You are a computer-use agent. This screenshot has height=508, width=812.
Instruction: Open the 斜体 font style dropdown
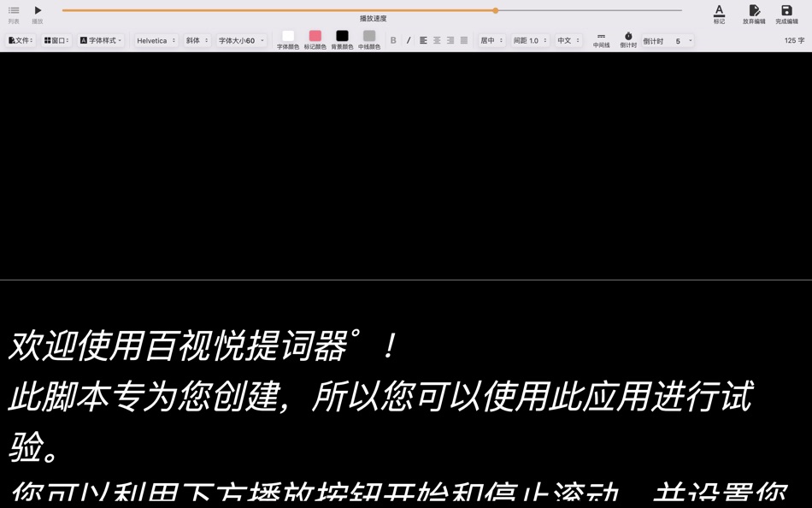[x=197, y=40]
